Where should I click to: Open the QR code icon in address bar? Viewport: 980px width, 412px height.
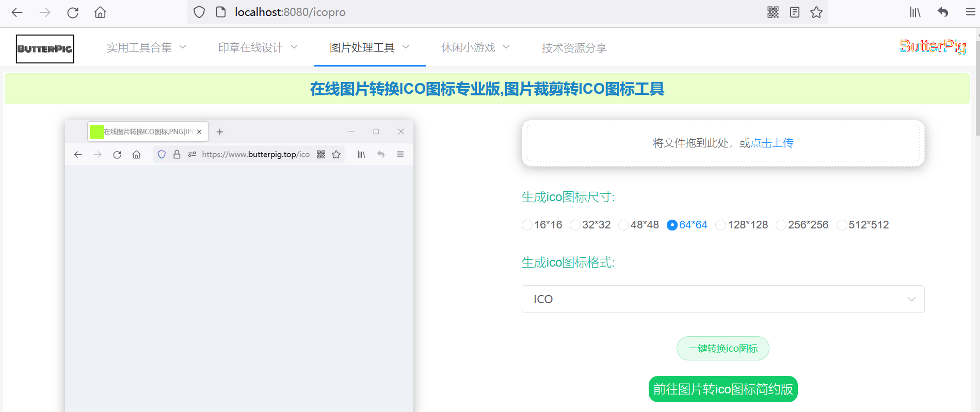click(773, 12)
